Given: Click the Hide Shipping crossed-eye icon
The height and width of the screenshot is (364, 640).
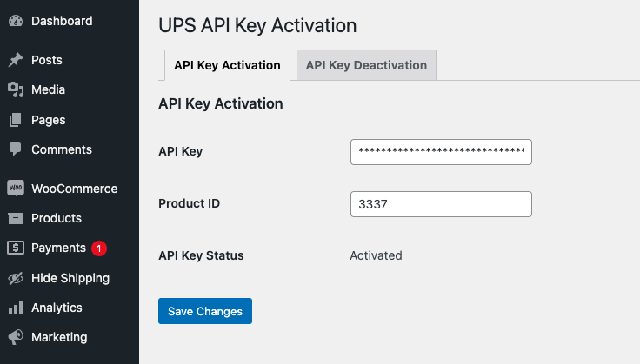Looking at the screenshot, I should coord(16,278).
